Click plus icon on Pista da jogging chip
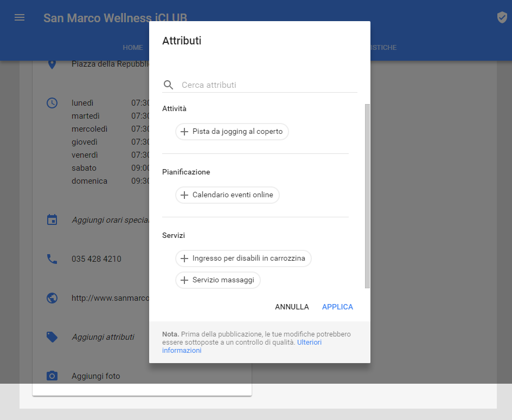 pyautogui.click(x=184, y=132)
